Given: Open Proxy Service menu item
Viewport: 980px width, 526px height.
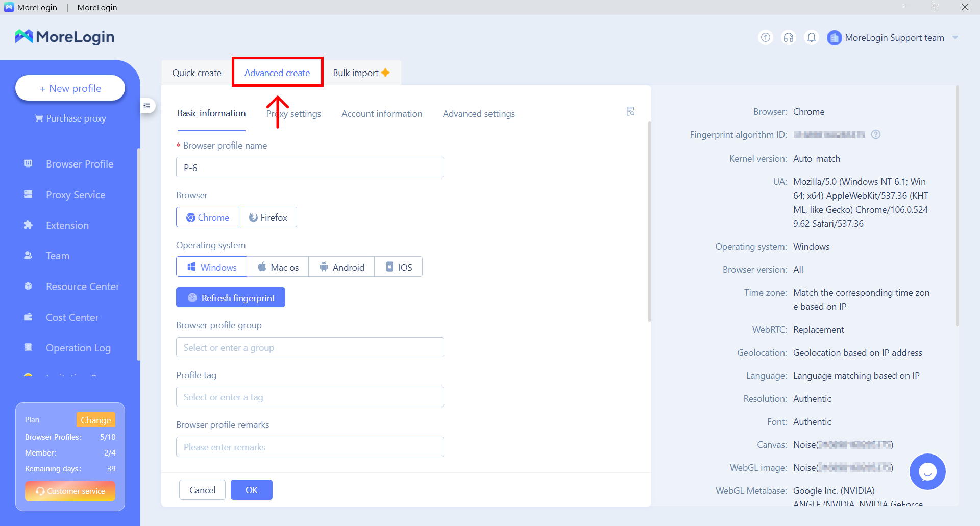Looking at the screenshot, I should click(76, 195).
